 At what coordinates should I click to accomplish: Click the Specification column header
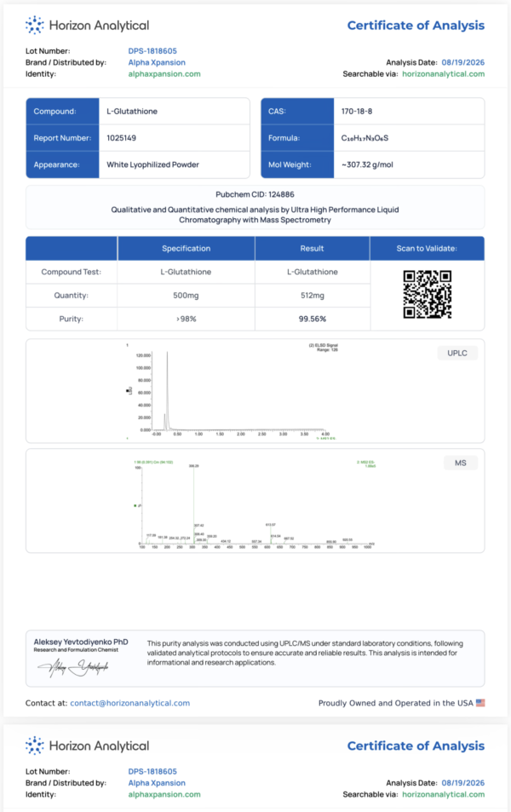click(186, 249)
